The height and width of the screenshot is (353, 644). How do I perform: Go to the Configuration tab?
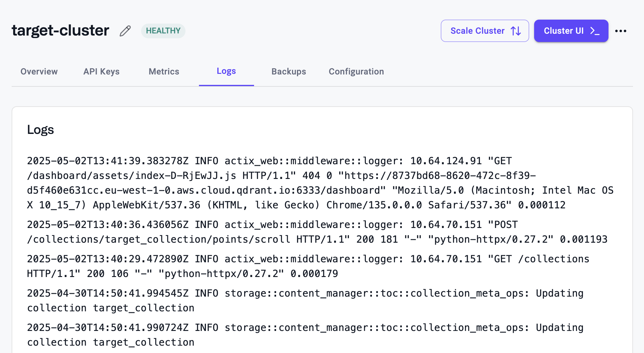356,71
